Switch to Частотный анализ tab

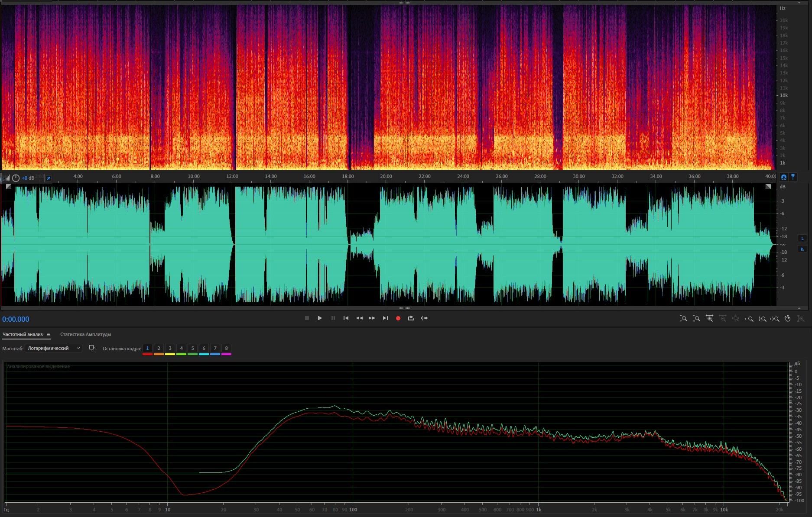pyautogui.click(x=23, y=334)
